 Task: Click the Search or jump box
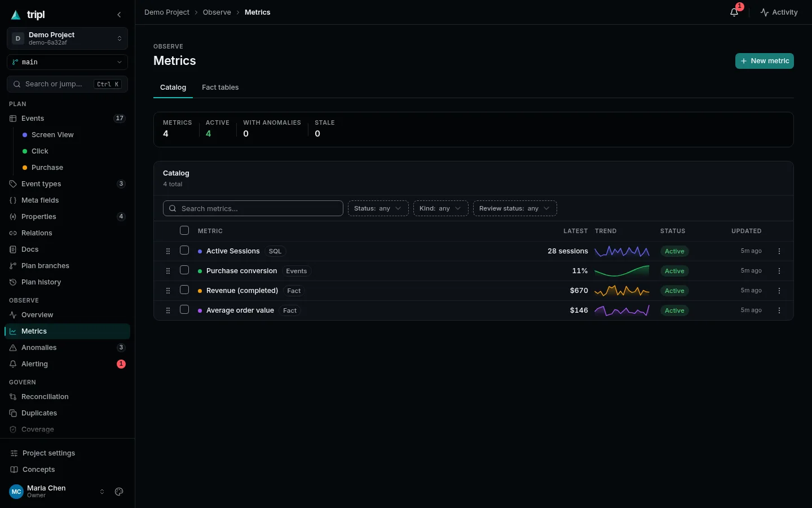(67, 84)
